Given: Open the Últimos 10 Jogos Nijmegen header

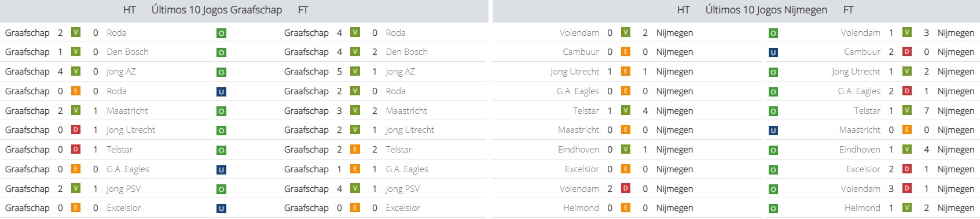Looking at the screenshot, I should click(766, 10).
